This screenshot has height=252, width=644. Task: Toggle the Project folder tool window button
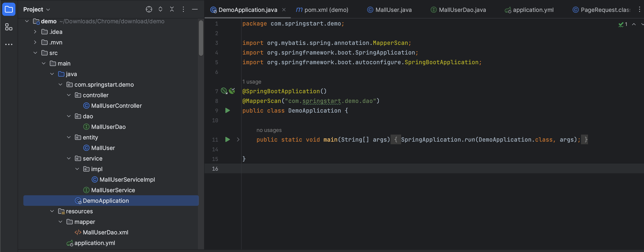(x=9, y=9)
